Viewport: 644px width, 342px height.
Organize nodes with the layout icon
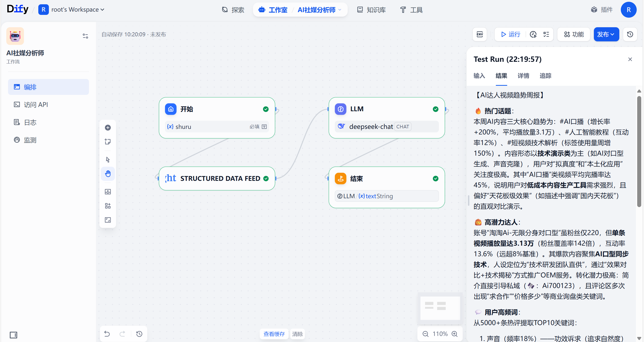108,206
